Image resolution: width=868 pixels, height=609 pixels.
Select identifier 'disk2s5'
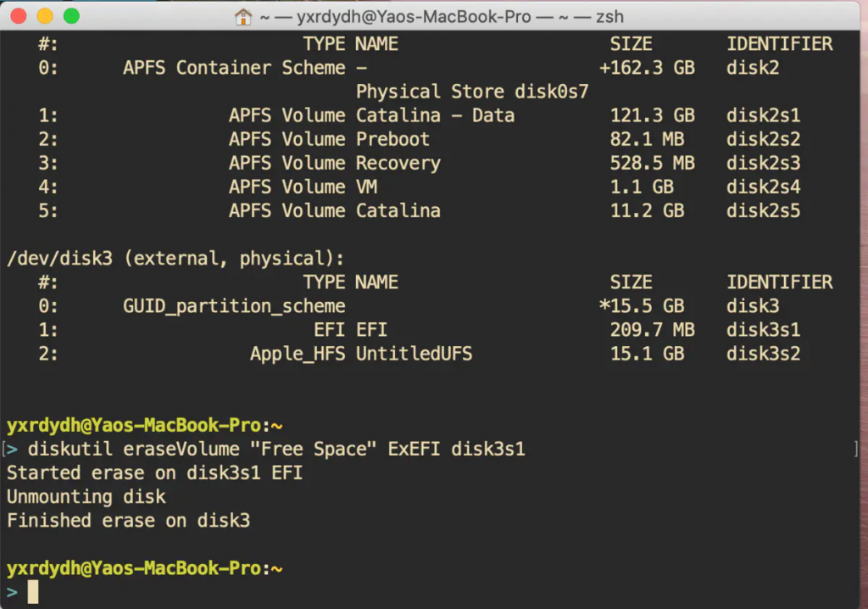coord(764,210)
